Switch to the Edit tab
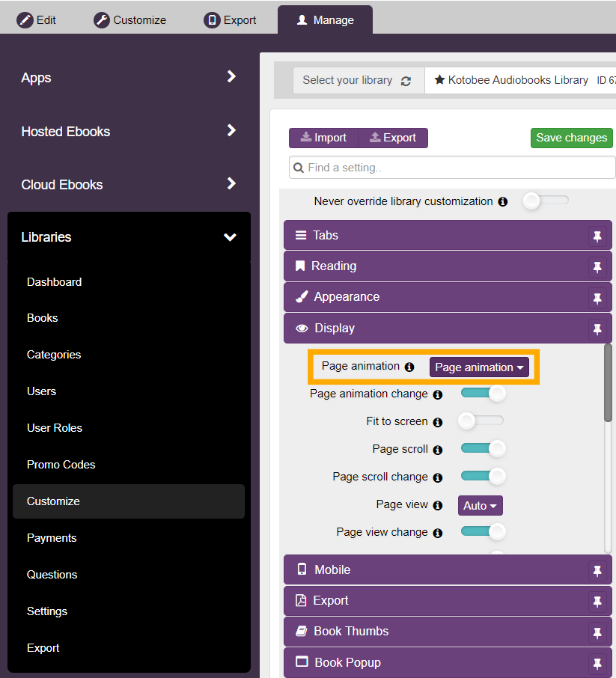 37,20
